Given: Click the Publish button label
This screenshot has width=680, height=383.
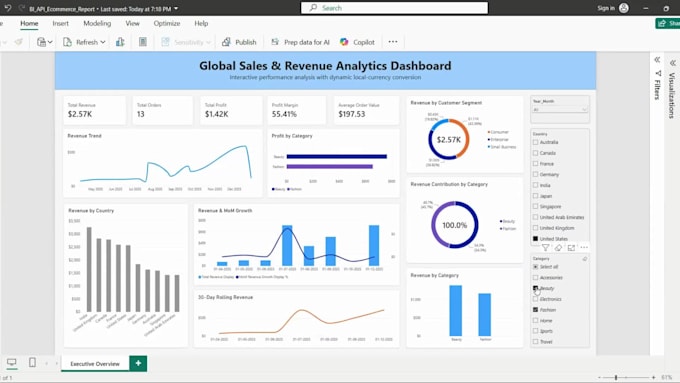Looking at the screenshot, I should (x=246, y=42).
